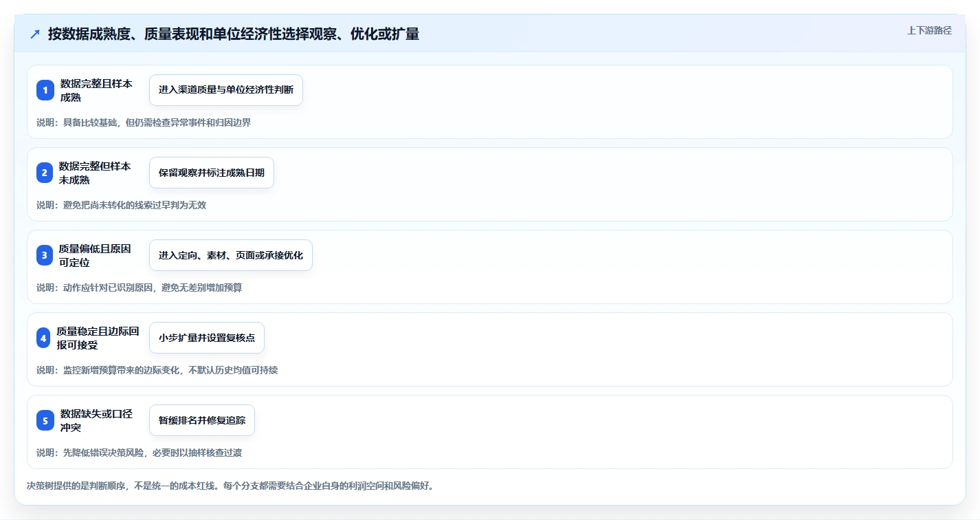Click the 数据完整且样本成熟 condition label
The height and width of the screenshot is (520, 980).
96,90
